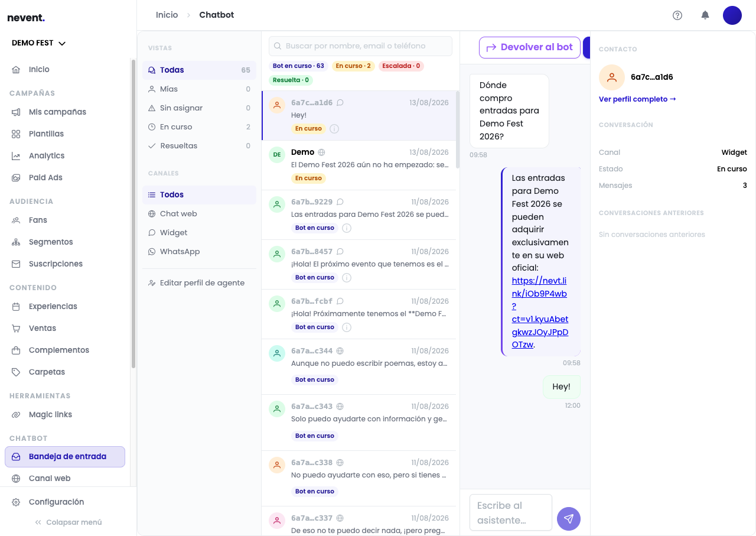
Task: Open the Demo conversation
Action: [360, 165]
